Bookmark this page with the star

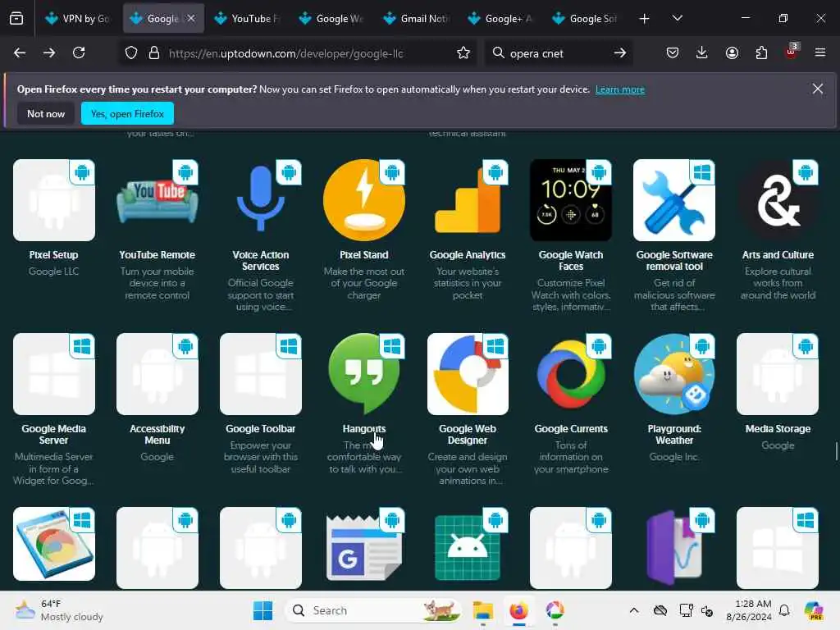(x=463, y=52)
